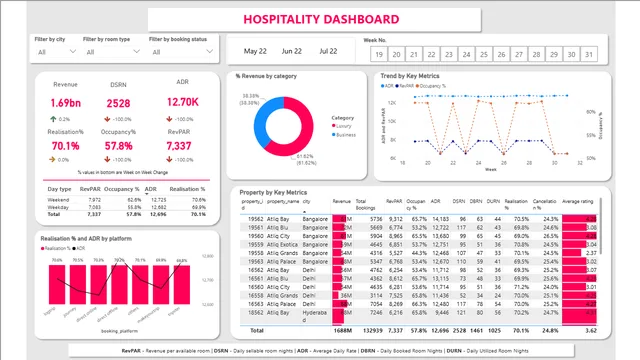Click the red down arrow under ADR
The image size is (640, 360).
tap(169, 119)
